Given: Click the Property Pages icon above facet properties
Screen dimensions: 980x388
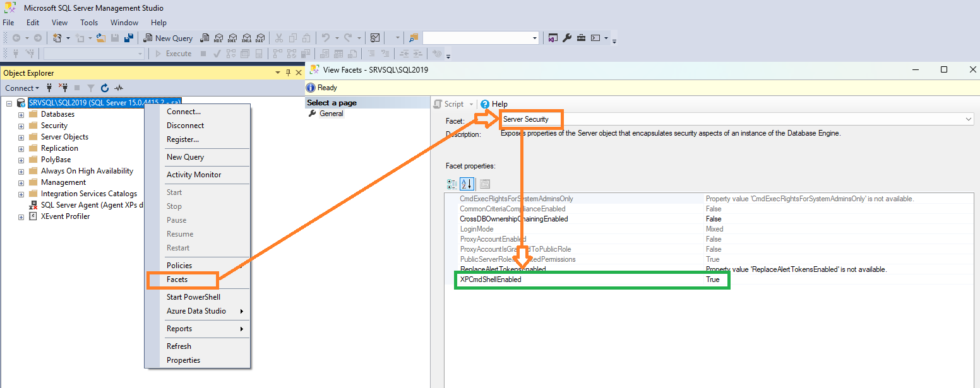Looking at the screenshot, I should point(485,184).
